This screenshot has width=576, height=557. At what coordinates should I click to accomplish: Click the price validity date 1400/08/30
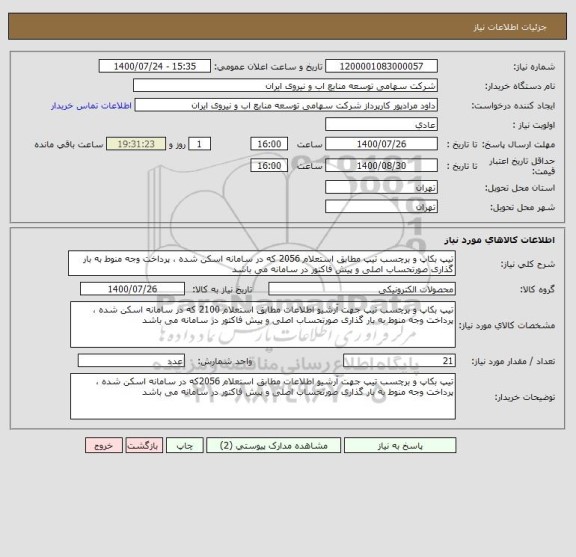(381, 166)
